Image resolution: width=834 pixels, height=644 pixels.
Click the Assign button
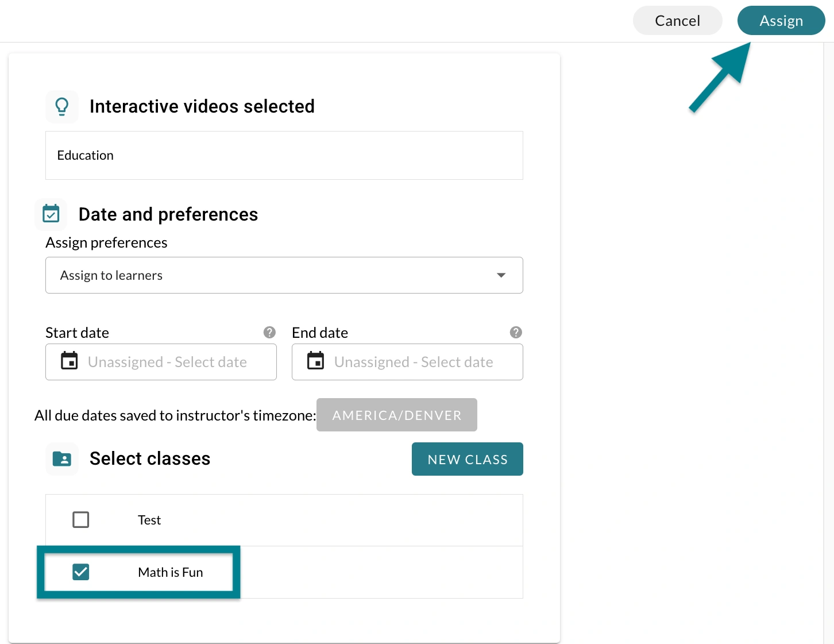(x=781, y=21)
